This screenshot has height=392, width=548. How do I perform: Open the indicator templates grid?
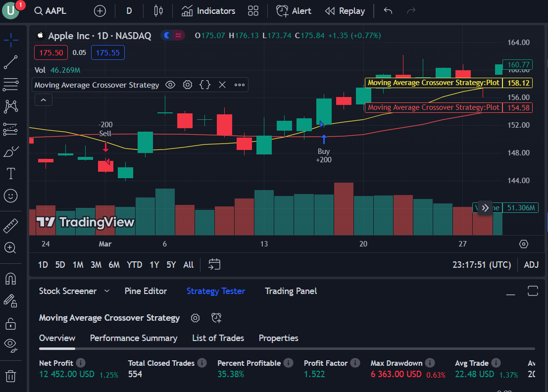[253, 11]
